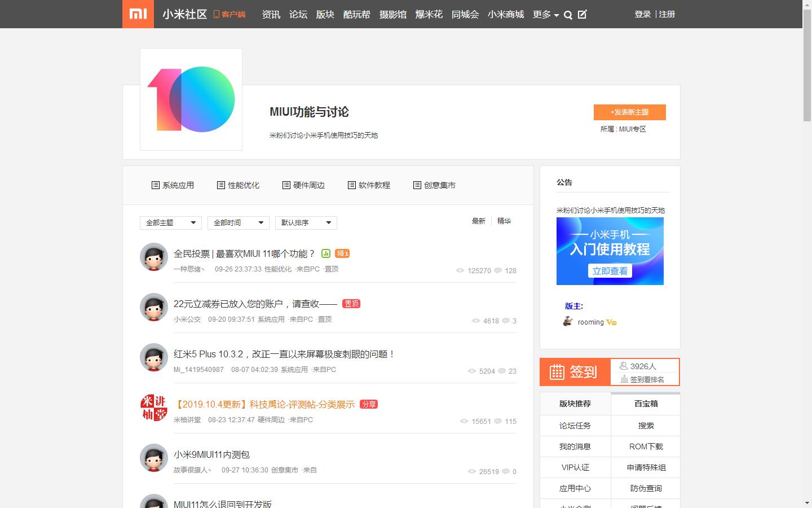
Task: Click list icon beside 硬件周边
Action: point(286,185)
